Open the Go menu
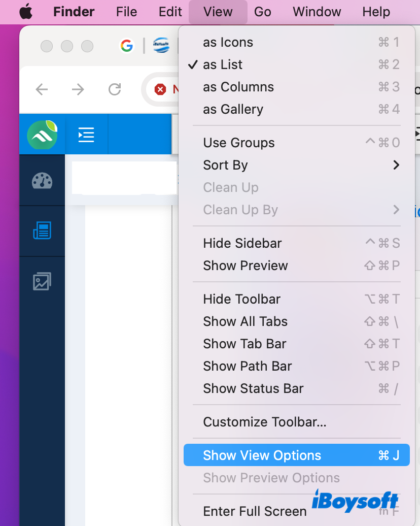Screen dimensions: 420x526 263,12
